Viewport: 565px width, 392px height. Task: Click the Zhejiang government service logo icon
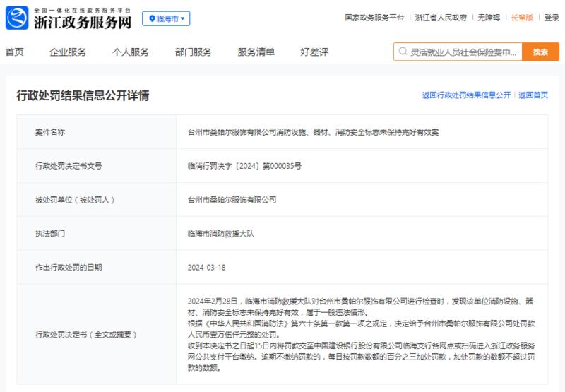tap(17, 18)
